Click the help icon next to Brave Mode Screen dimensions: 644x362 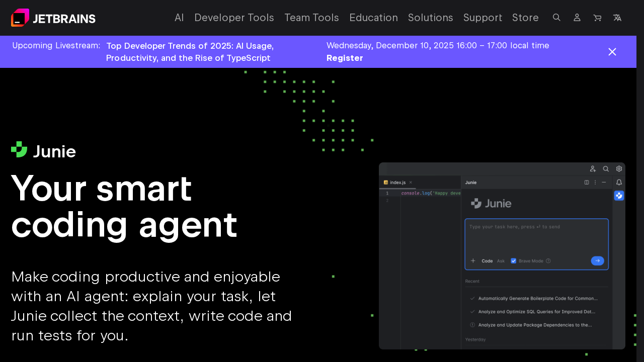(547, 260)
